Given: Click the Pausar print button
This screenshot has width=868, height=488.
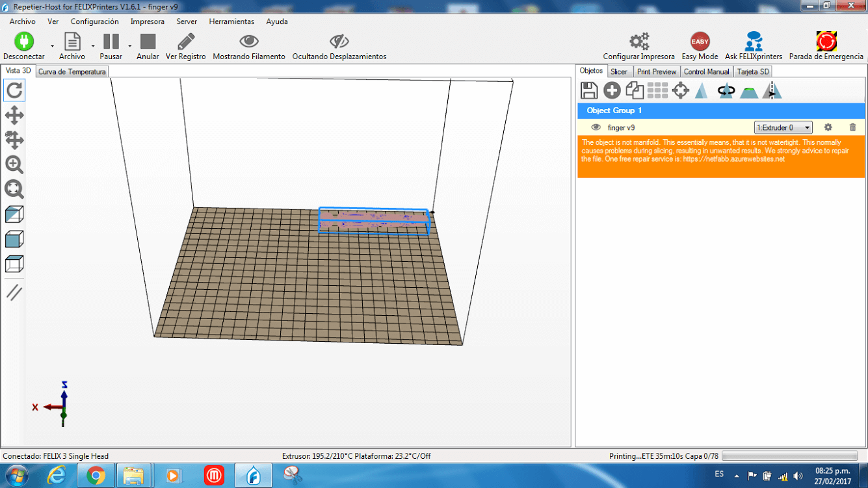Looking at the screenshot, I should tap(111, 42).
